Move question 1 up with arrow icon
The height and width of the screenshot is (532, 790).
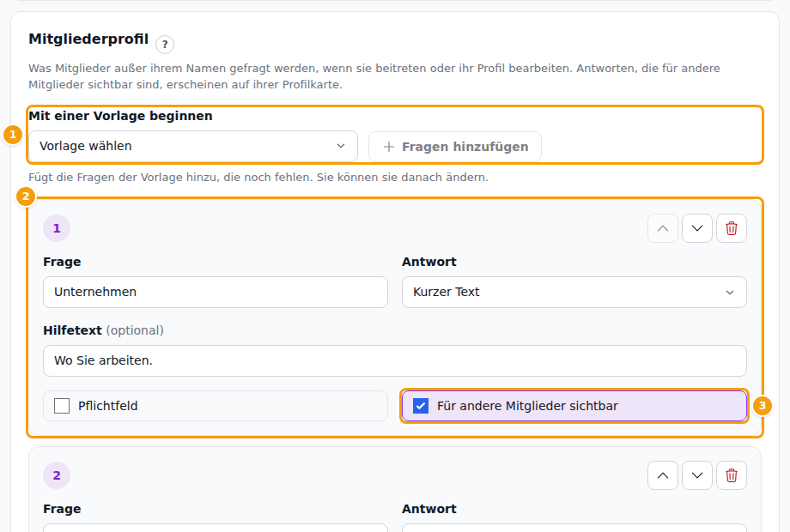click(663, 228)
